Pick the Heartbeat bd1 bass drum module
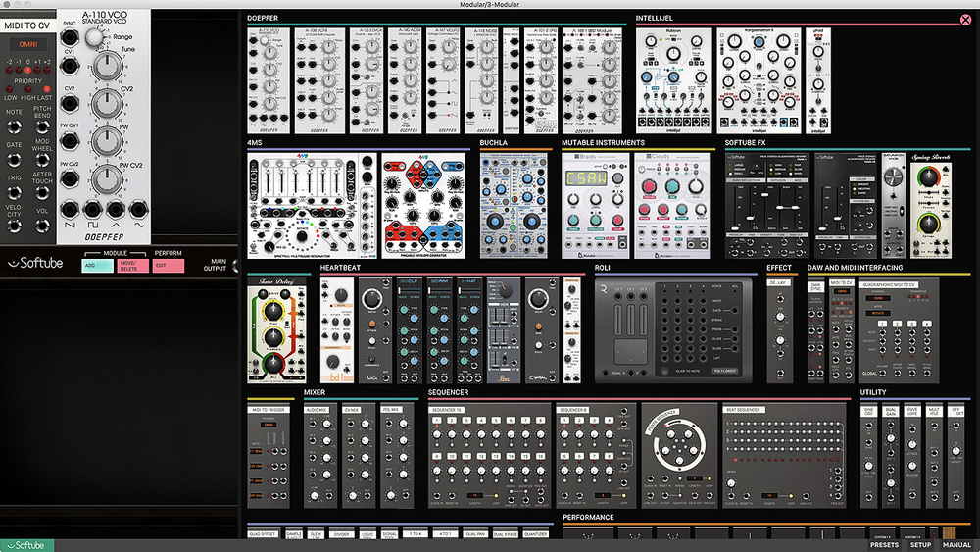980x552 pixels. pyautogui.click(x=337, y=330)
